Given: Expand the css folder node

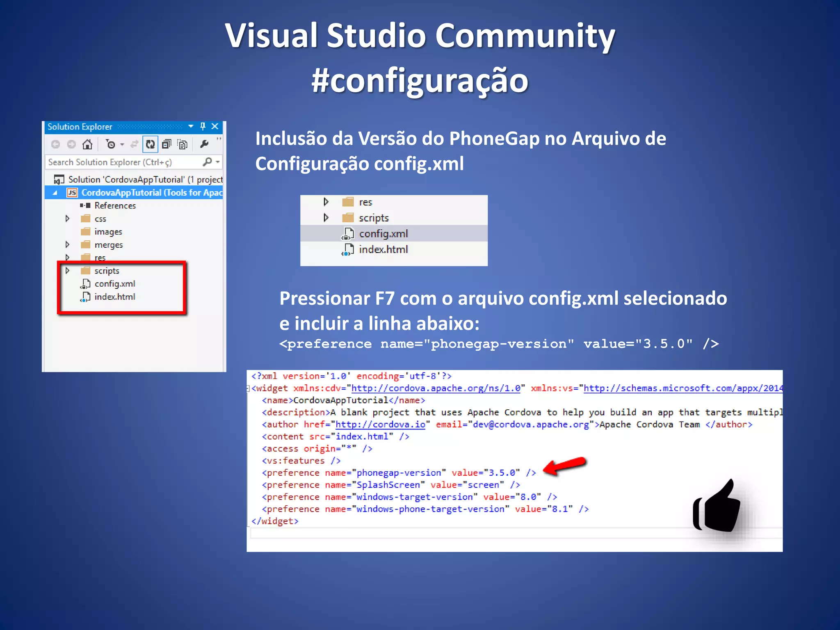Looking at the screenshot, I should pyautogui.click(x=68, y=219).
